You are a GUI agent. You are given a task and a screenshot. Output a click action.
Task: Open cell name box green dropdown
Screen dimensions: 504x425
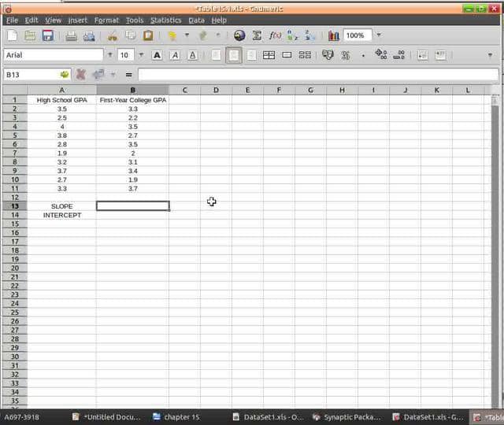coord(65,75)
